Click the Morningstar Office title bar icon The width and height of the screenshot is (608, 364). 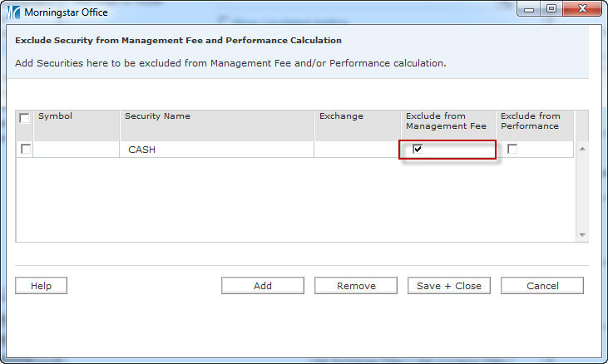tap(13, 12)
